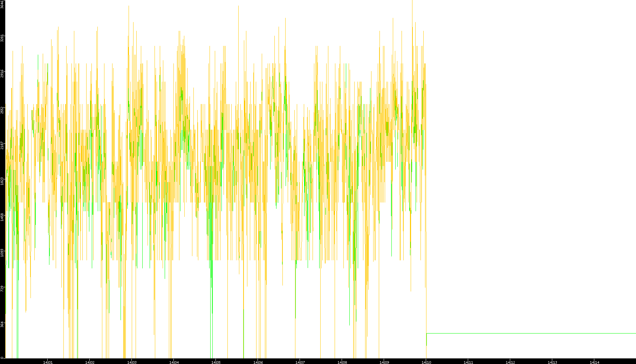This screenshot has height=364, width=636.
Task: Click the 0 origin label on y-axis
Action: 2,358
